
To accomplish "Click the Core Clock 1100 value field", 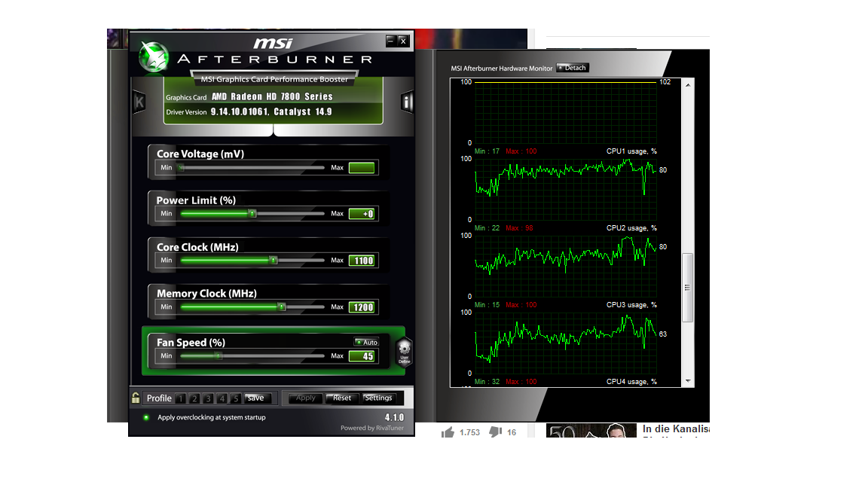I will pyautogui.click(x=362, y=261).
